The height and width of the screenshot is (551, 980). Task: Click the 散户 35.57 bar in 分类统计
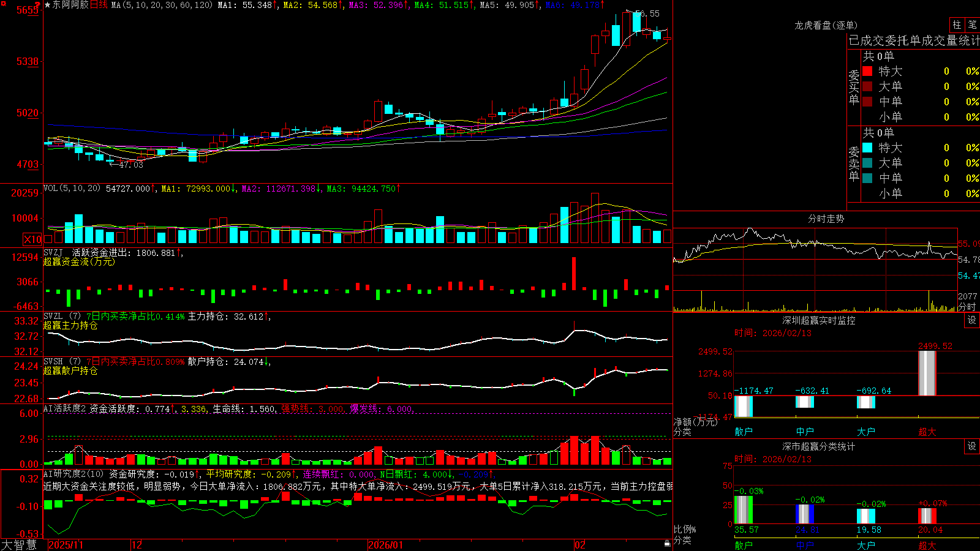[x=744, y=510]
